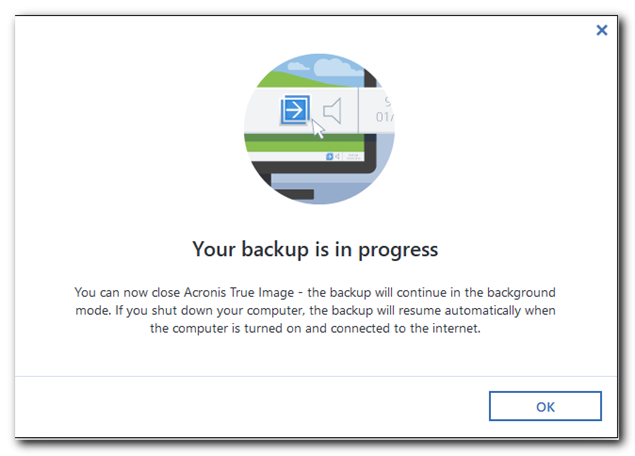
Task: Click the tiny speaker icon on the miniature taskbar
Action: (337, 156)
